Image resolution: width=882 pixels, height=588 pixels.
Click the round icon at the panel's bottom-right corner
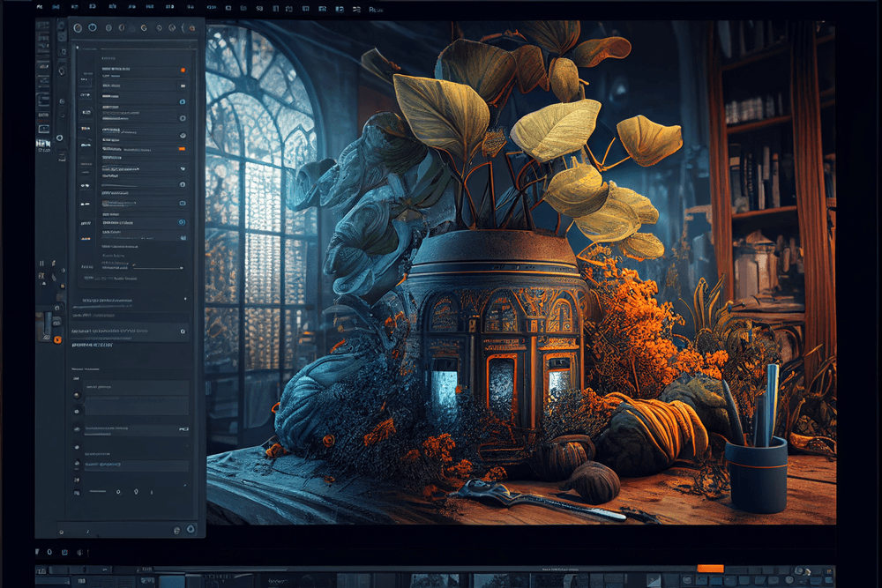[191, 529]
